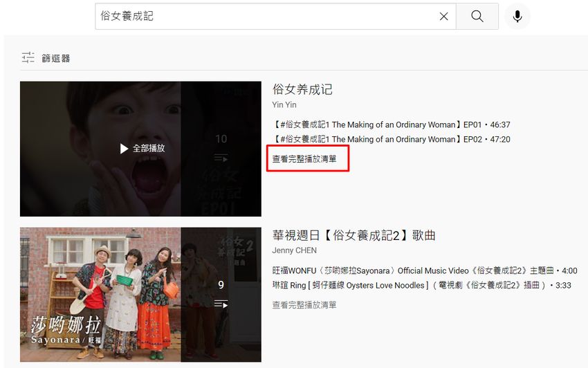Viewport: 588px width, 368px height.
Task: Expand the 篩選器 filter label
Action: [56, 58]
